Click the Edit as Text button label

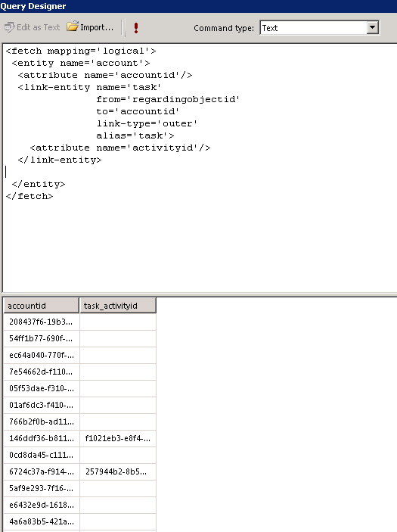pos(38,27)
